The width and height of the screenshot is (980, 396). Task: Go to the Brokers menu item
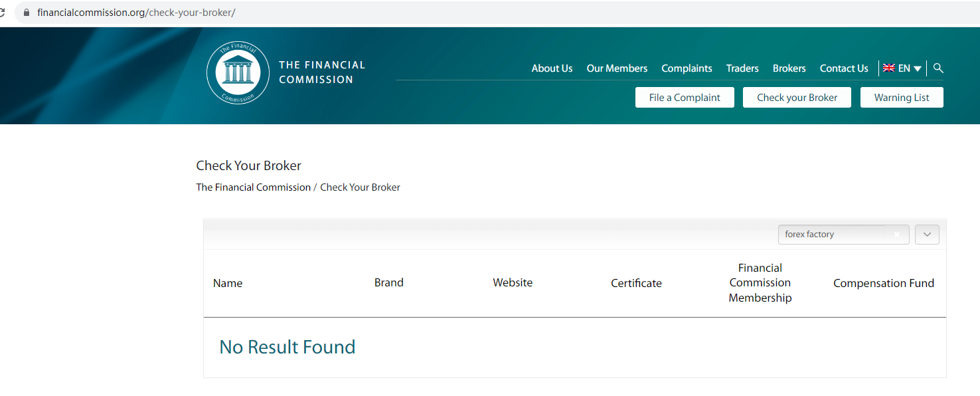(x=789, y=68)
